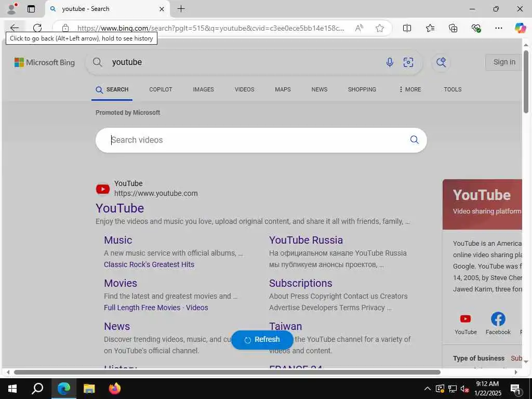Start voice search with microphone icon

pos(390,62)
